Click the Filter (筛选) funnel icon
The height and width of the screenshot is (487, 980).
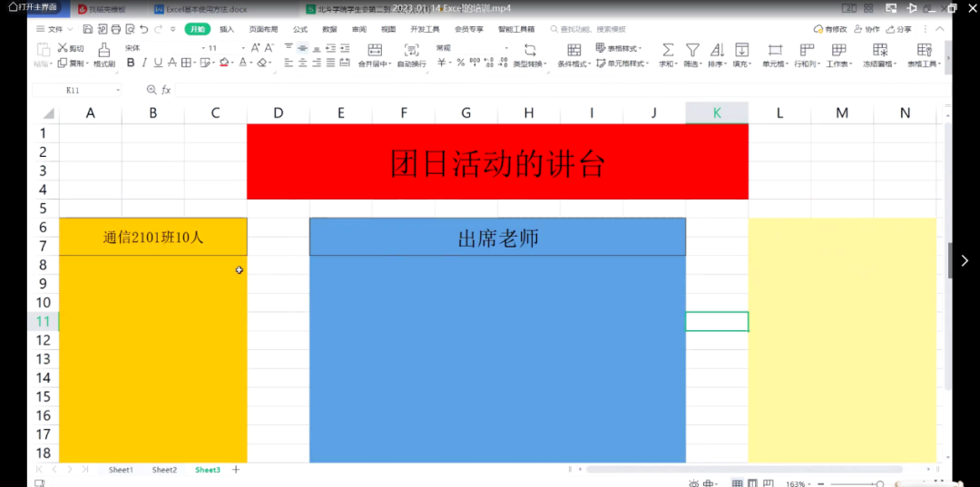[x=692, y=50]
